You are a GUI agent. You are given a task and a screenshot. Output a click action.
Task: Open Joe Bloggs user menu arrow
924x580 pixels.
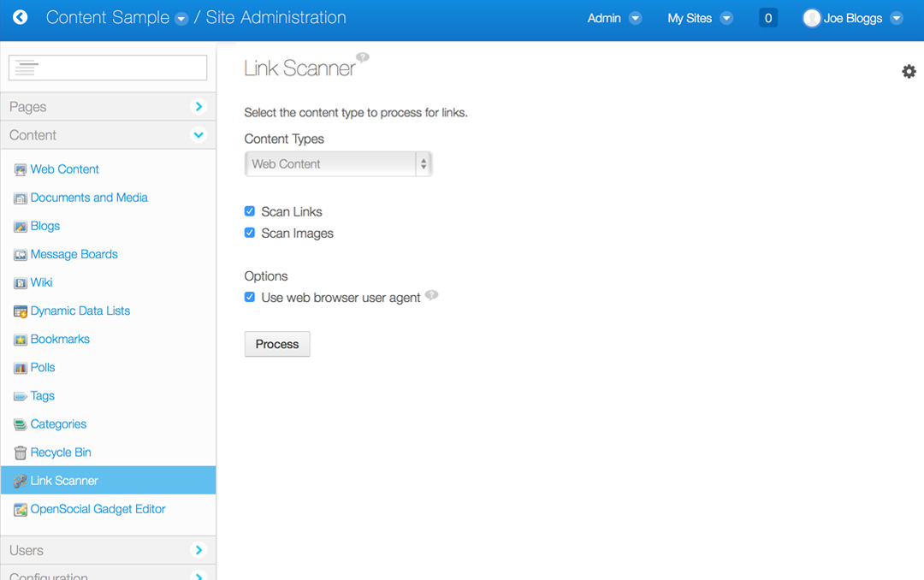click(x=897, y=18)
